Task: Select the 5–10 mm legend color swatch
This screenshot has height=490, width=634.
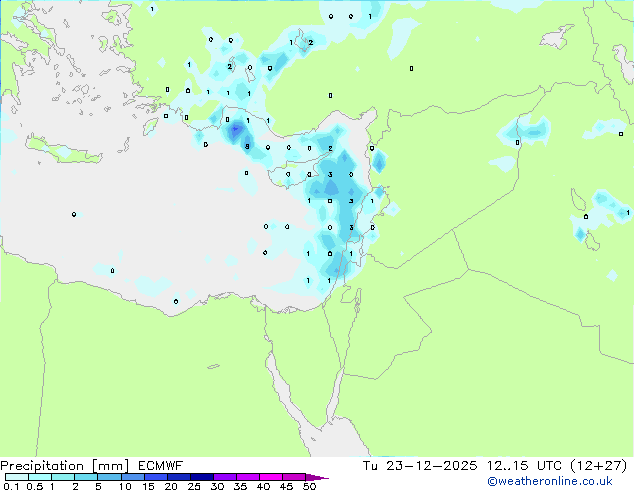Action: pyautogui.click(x=109, y=477)
